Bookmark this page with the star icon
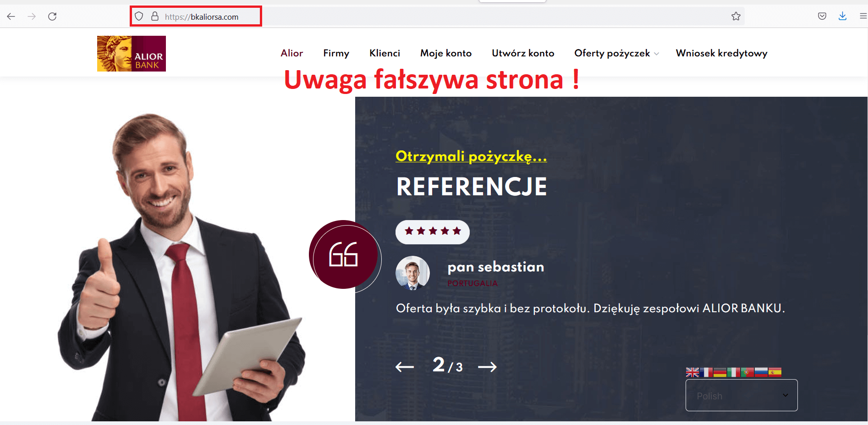 tap(736, 17)
